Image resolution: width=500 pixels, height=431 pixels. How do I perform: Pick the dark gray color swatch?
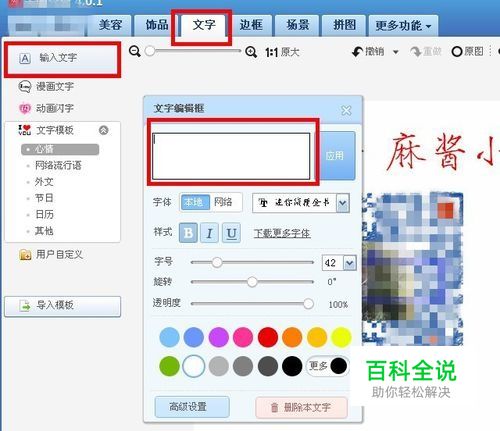(x=267, y=366)
